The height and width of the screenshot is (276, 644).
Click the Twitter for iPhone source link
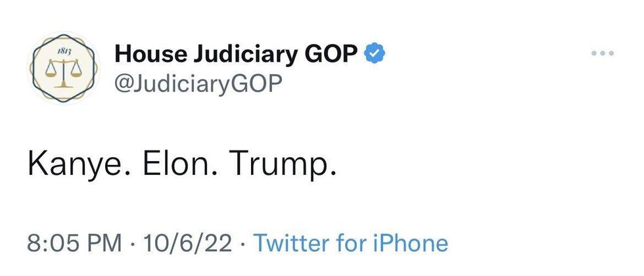point(350,243)
